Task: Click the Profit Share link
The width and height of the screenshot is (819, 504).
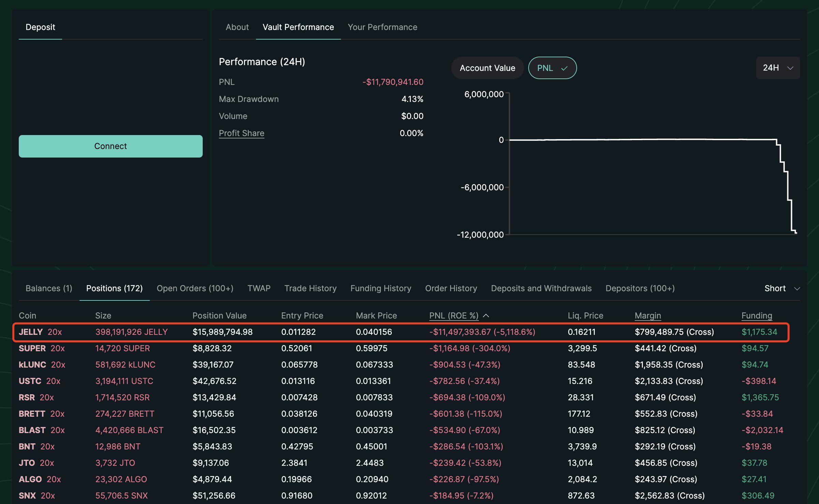Action: (241, 133)
